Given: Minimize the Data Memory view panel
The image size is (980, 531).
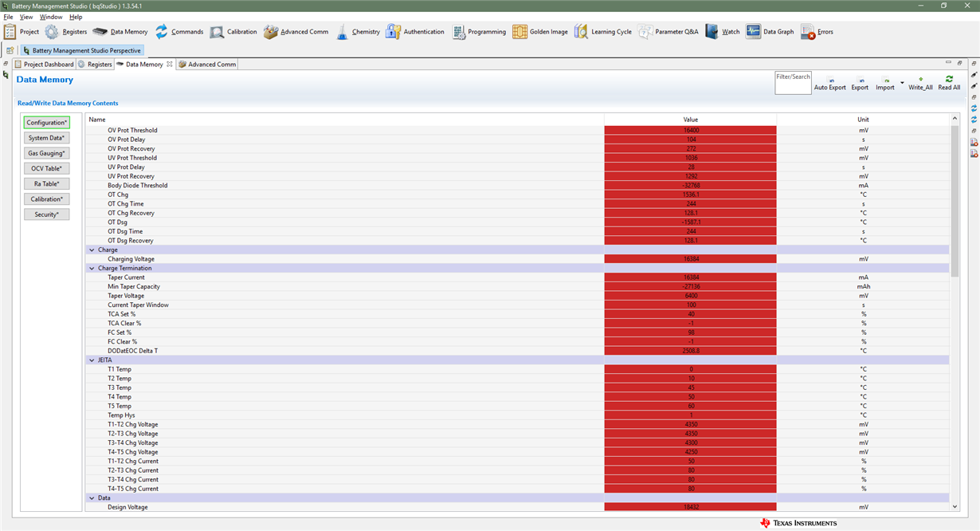Looking at the screenshot, I should (948, 62).
